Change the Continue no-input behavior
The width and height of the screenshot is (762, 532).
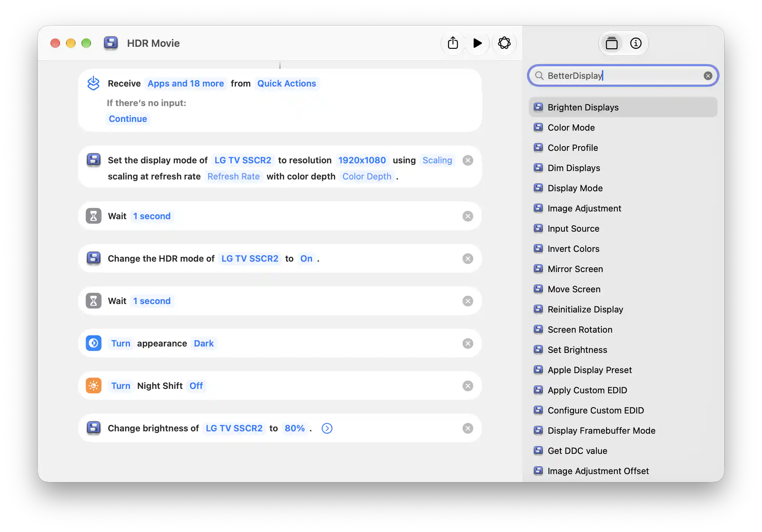click(x=128, y=119)
